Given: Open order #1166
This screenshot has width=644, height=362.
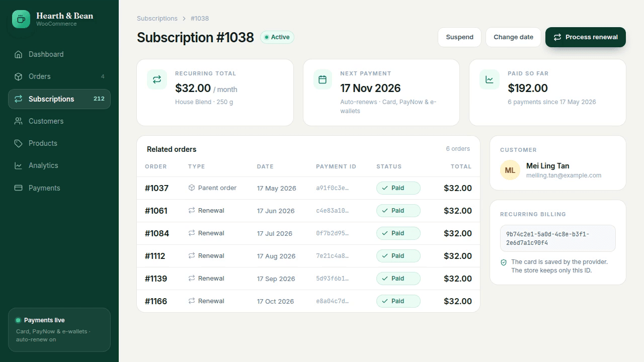Looking at the screenshot, I should click(x=156, y=301).
